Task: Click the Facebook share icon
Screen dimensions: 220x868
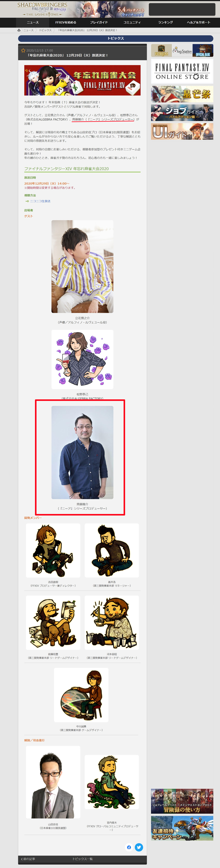Action: click(x=129, y=847)
